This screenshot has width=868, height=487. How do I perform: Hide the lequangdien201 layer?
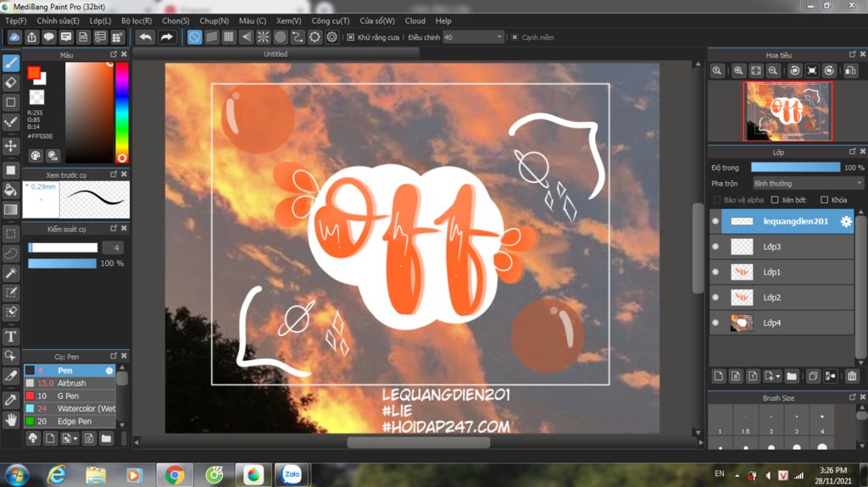715,221
